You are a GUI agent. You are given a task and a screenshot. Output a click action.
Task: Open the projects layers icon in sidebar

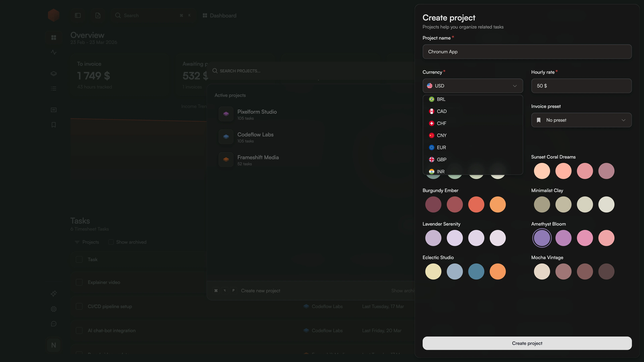[x=53, y=73]
